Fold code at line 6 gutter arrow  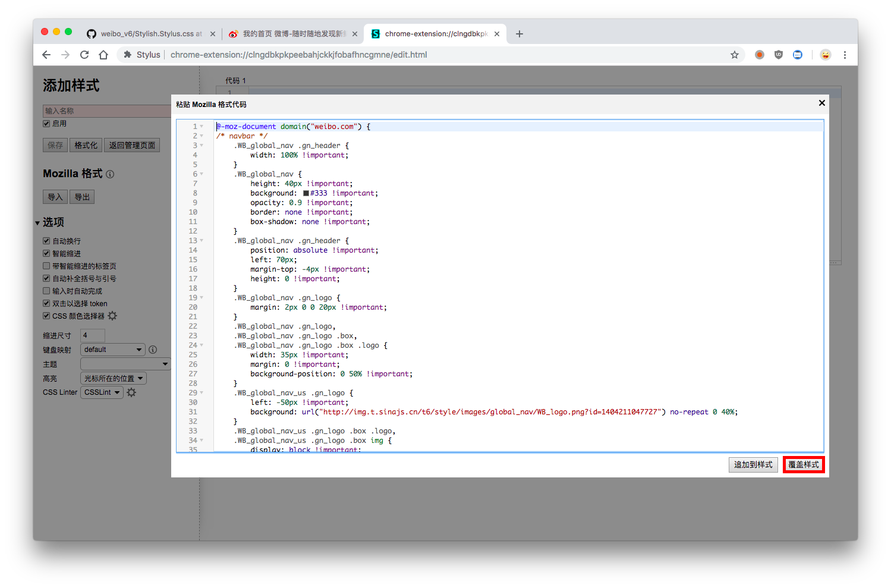point(202,174)
